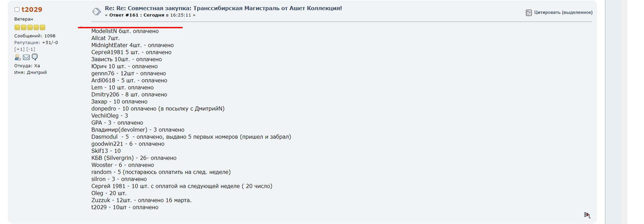The width and height of the screenshot is (644, 224).
Task: Click the 'КБВ (Silvergrin) - 26' line
Action: tap(134, 158)
